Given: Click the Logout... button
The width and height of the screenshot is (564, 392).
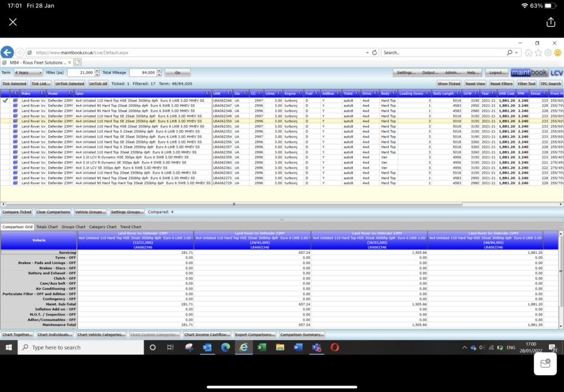Looking at the screenshot, I should pyautogui.click(x=498, y=72).
